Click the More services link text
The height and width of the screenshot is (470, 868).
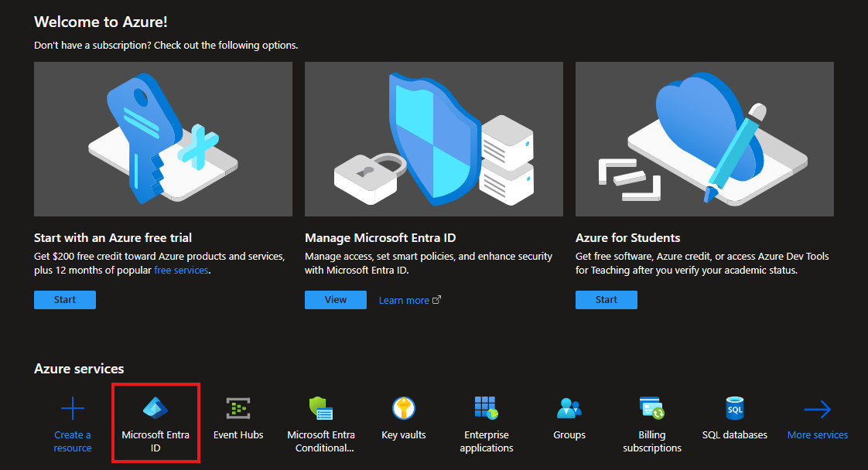pyautogui.click(x=818, y=435)
